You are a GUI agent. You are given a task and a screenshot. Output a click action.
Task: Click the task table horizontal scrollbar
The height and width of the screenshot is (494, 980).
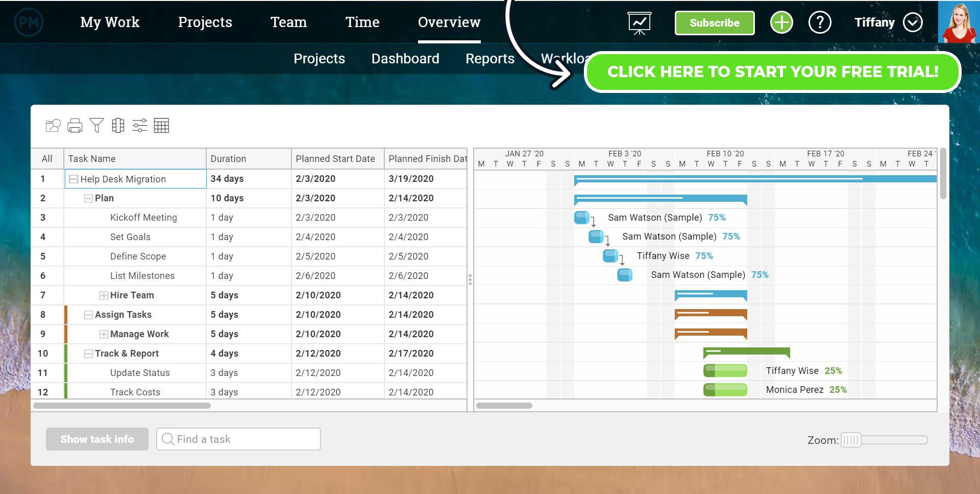pyautogui.click(x=122, y=406)
